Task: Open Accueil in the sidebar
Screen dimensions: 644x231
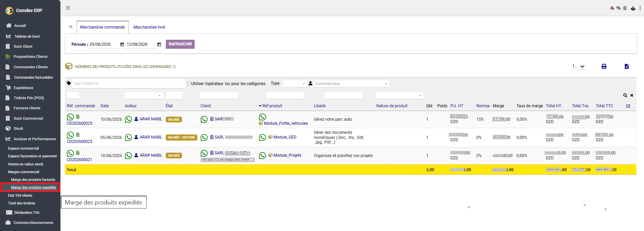Action: pyautogui.click(x=20, y=26)
